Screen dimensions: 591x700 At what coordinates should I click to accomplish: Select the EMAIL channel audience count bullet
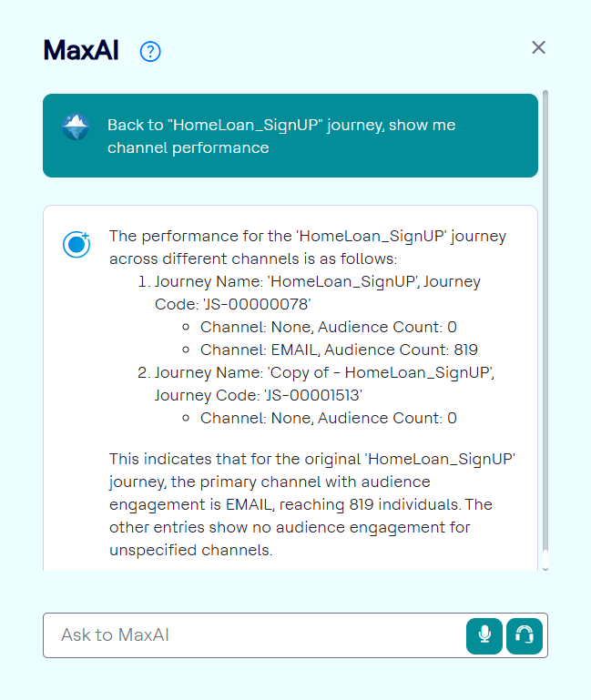(339, 350)
